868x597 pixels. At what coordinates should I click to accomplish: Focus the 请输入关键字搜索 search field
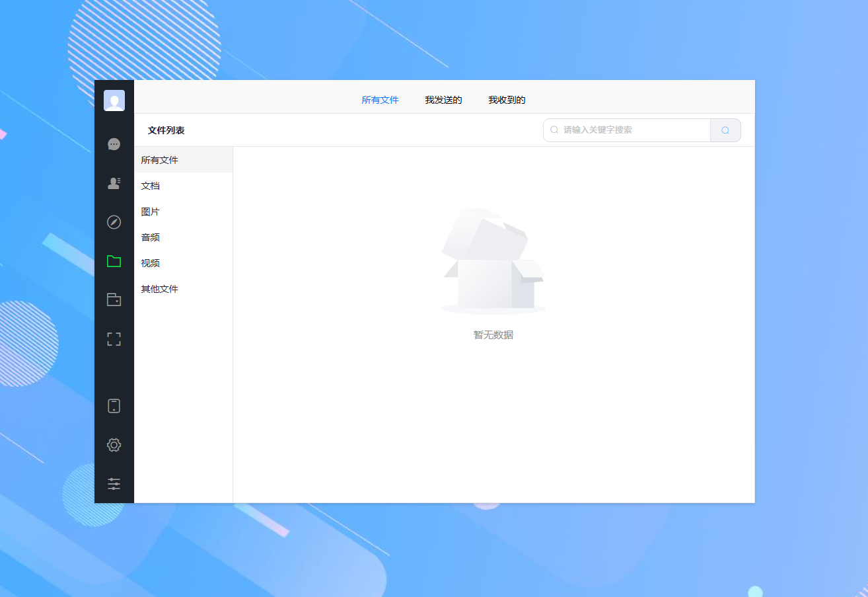(627, 130)
